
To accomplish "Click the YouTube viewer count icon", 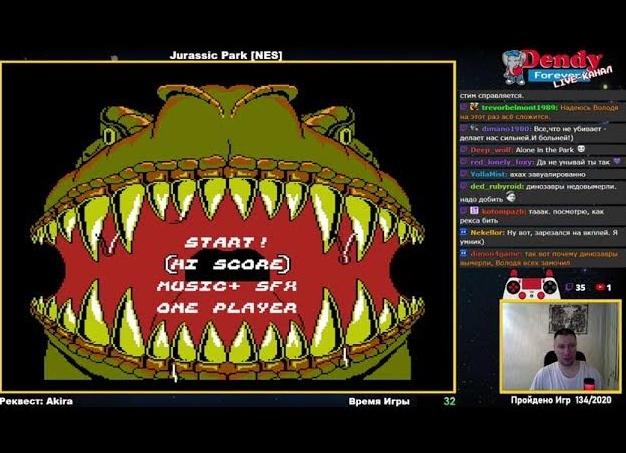I will pos(600,287).
